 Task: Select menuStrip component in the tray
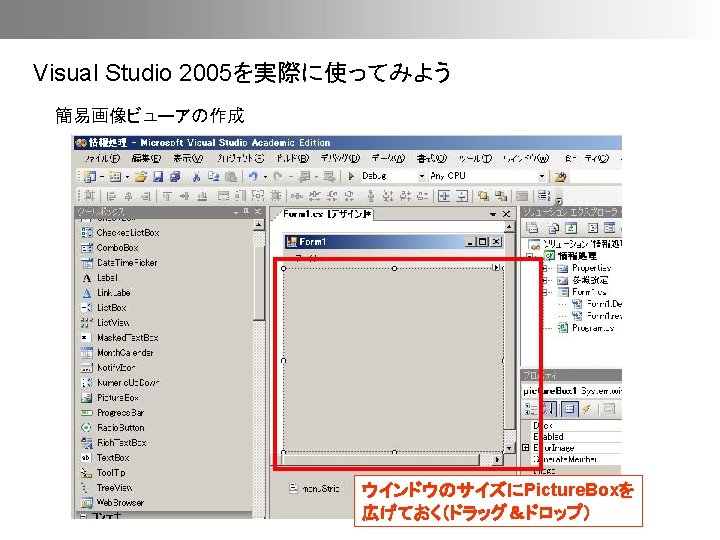(315, 489)
